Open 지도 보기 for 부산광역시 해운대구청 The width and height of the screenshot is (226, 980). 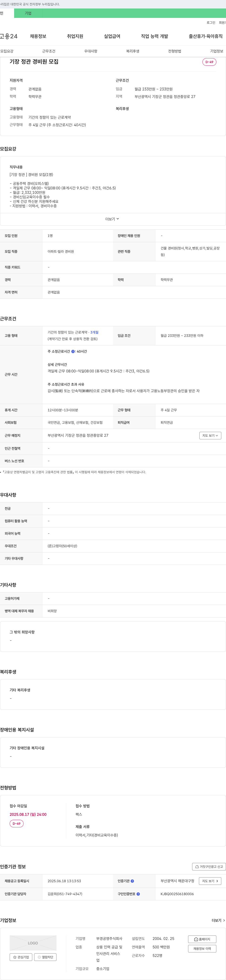pyautogui.click(x=210, y=881)
